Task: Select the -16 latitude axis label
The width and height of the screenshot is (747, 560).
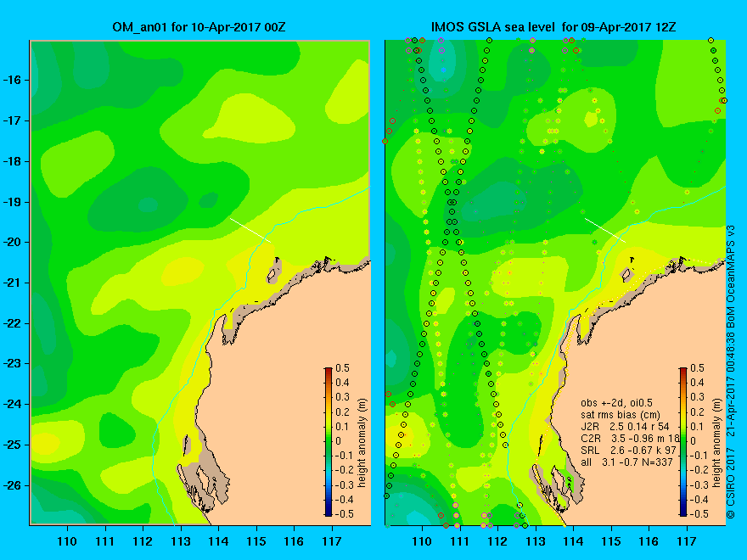Action: click(14, 80)
